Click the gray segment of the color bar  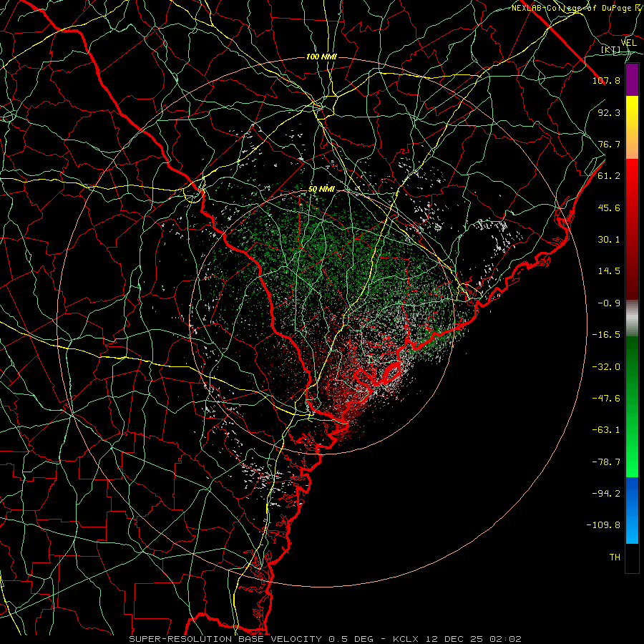click(632, 318)
